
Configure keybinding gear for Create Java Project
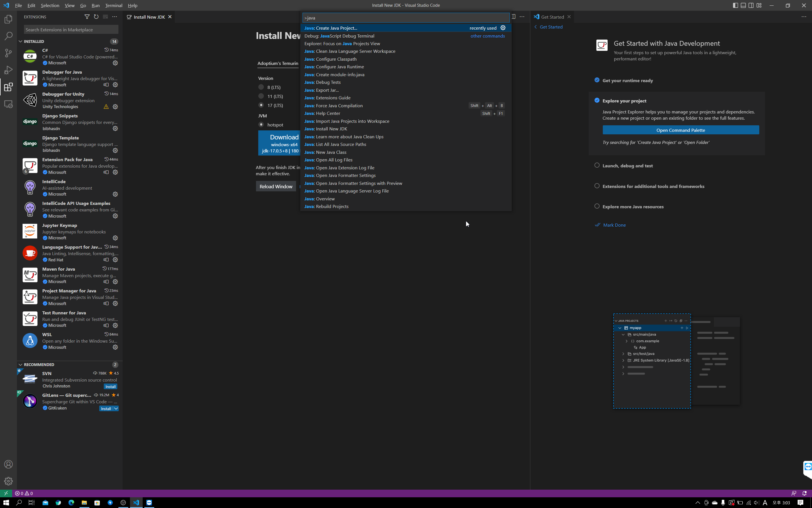(503, 28)
